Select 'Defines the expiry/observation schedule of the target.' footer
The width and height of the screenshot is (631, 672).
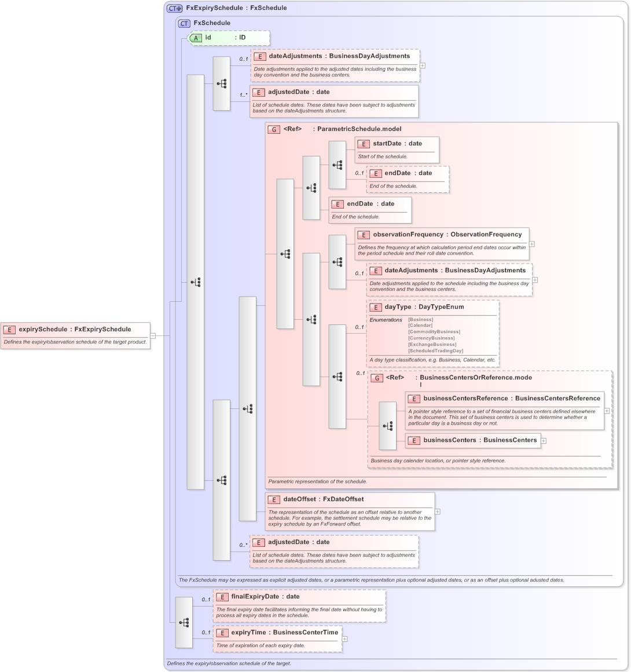(229, 663)
